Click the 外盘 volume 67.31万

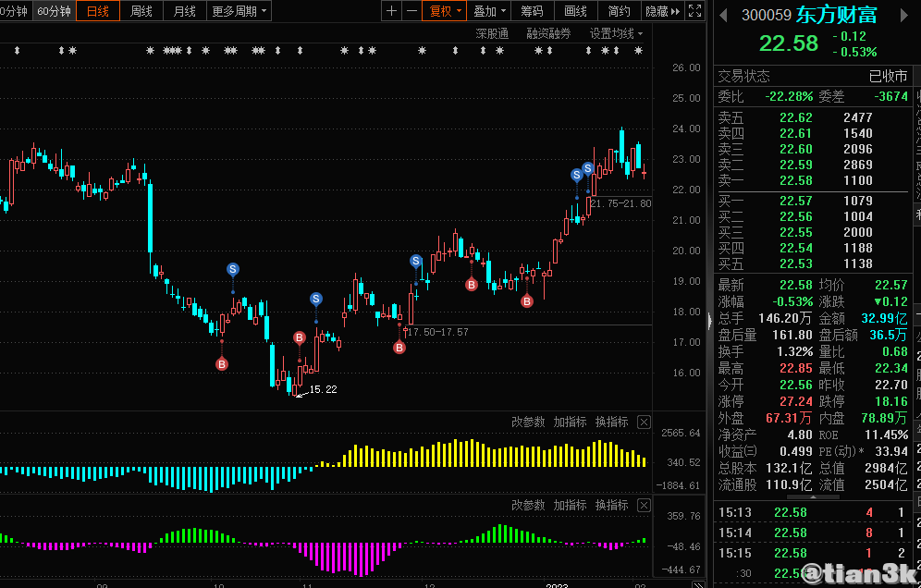pos(789,418)
